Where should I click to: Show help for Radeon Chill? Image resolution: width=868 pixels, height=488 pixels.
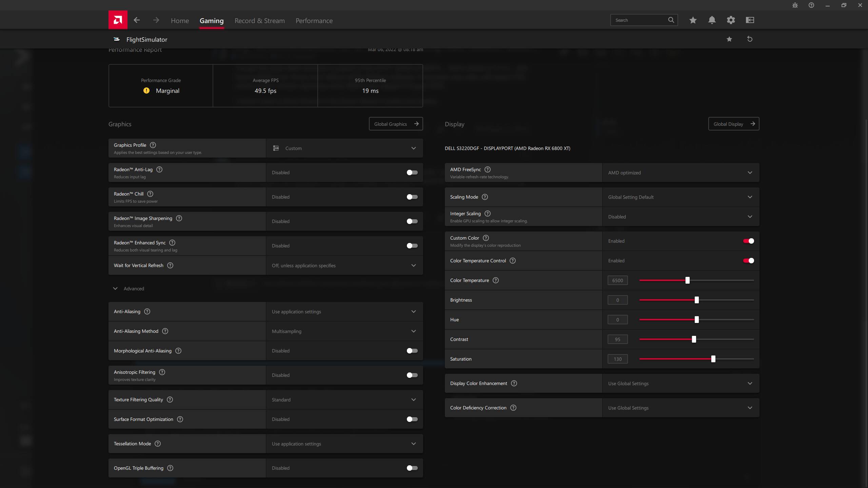[150, 194]
